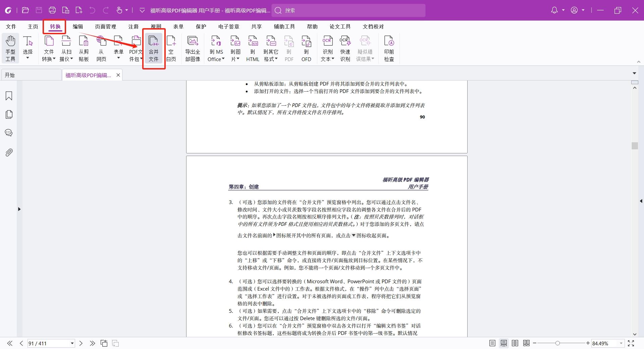Select the 到HTML conversion tool

253,48
